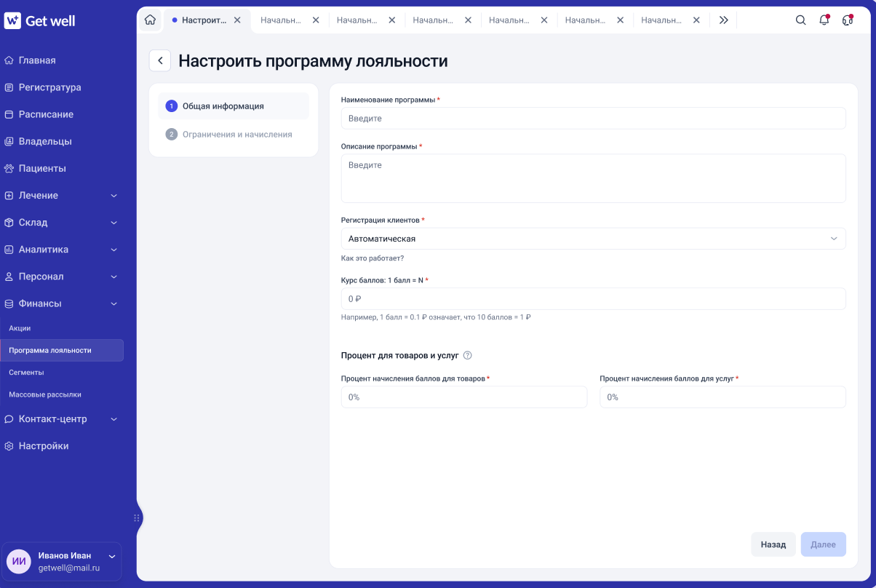Select step 1 Общая информация
Viewport: 876px width, 588px height.
[x=234, y=106]
